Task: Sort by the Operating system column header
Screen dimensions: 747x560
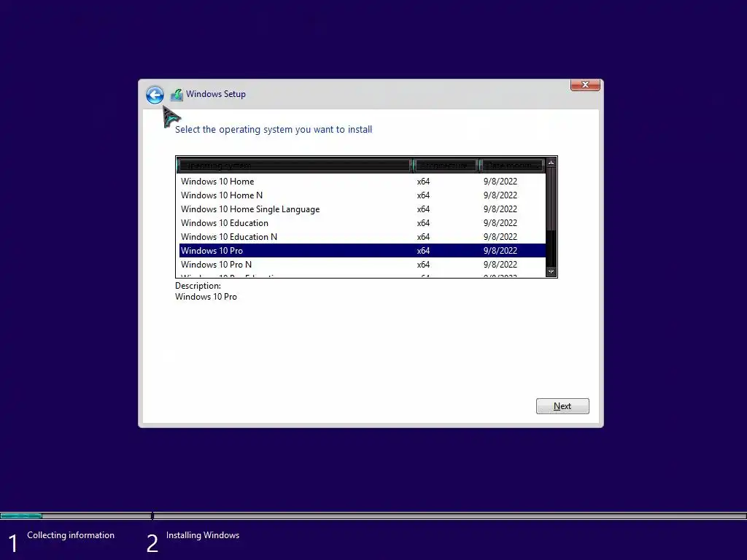Action: click(x=294, y=166)
